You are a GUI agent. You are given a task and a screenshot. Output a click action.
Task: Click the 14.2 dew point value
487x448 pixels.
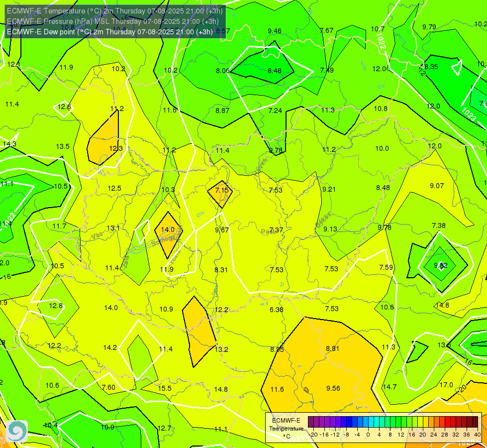click(x=110, y=347)
